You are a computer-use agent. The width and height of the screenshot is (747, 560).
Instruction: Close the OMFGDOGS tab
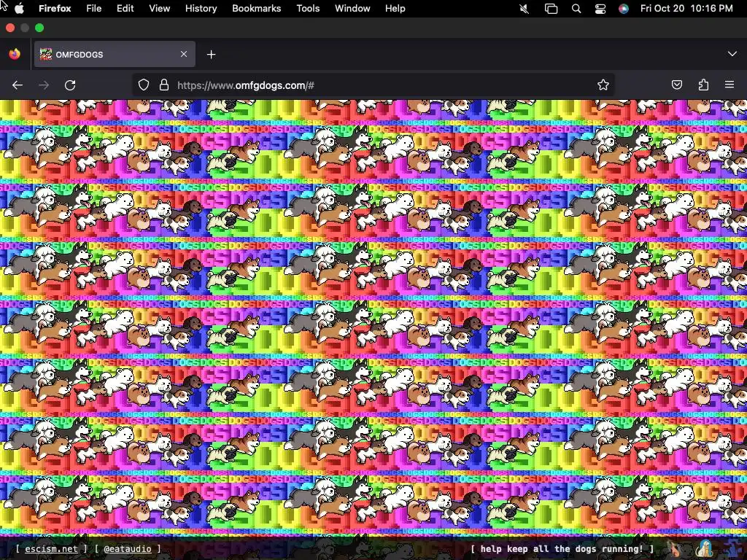[184, 54]
